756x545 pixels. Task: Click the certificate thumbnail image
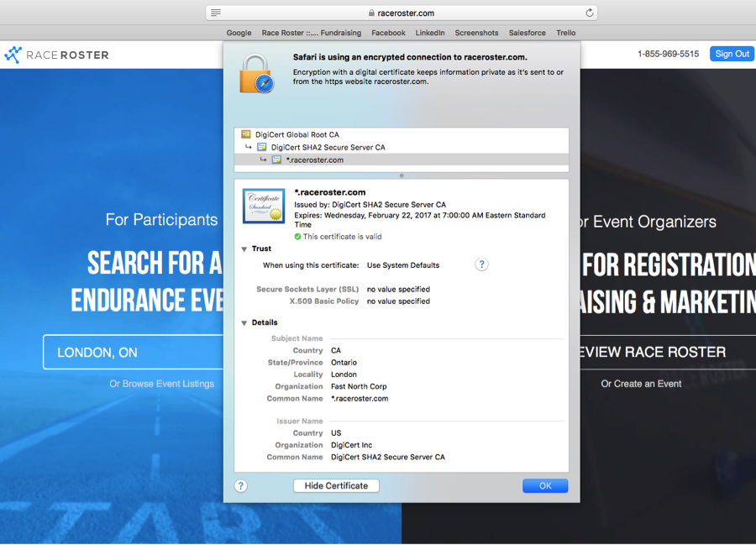(263, 206)
